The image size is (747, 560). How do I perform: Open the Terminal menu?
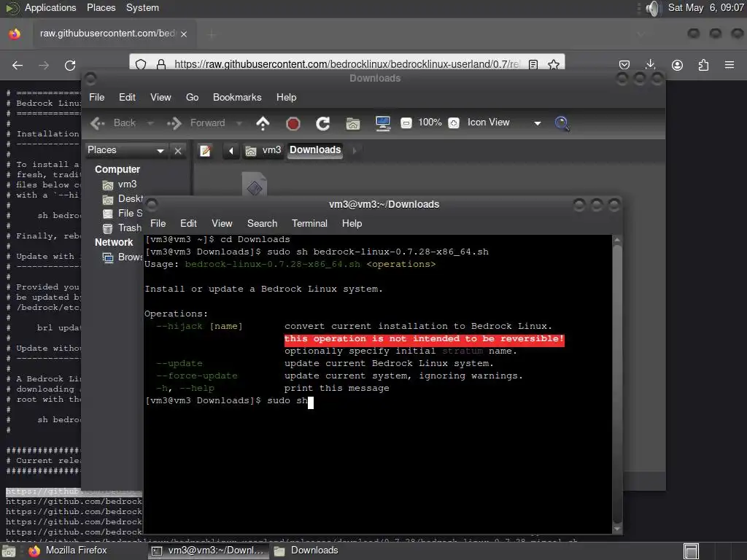click(309, 223)
